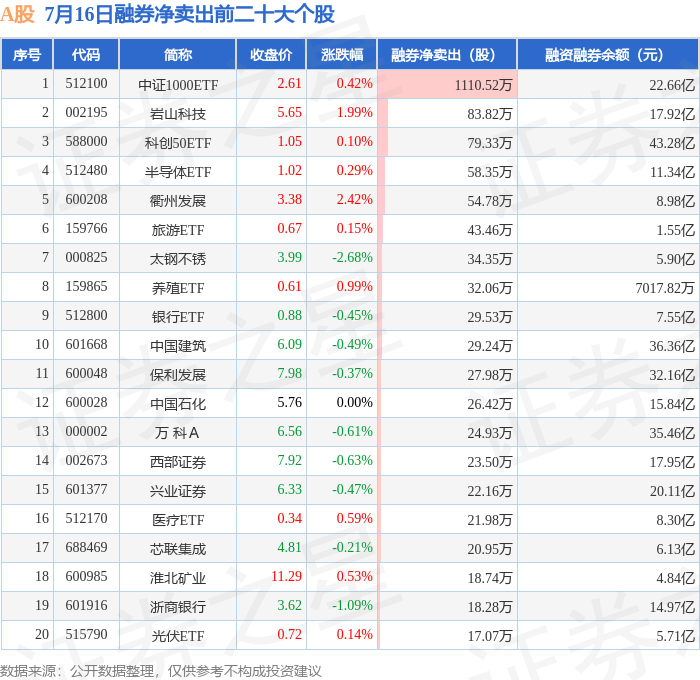Click code 512800
700x680 pixels.
(86, 316)
